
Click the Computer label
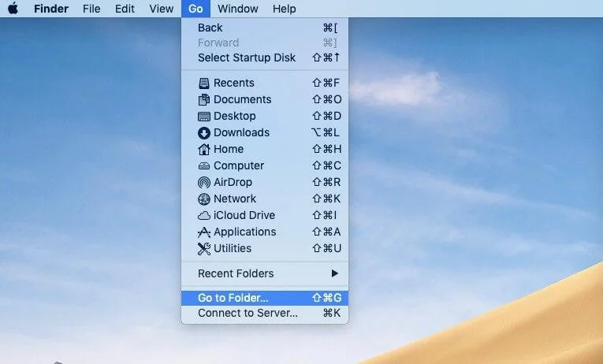click(x=239, y=165)
